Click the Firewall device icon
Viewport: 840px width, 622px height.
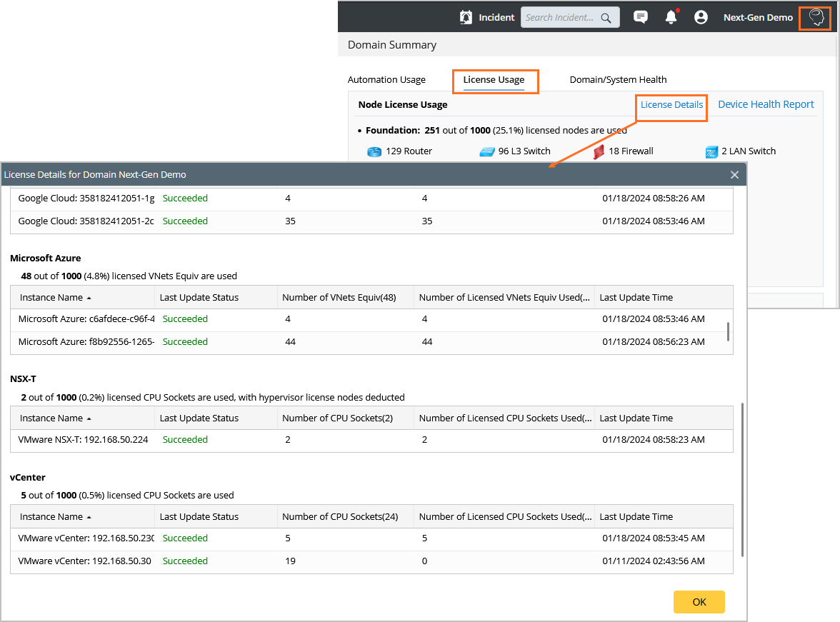pyautogui.click(x=599, y=151)
